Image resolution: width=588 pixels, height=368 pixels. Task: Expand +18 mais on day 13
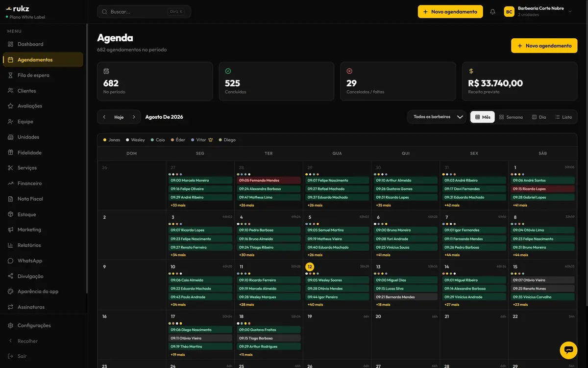(x=383, y=305)
